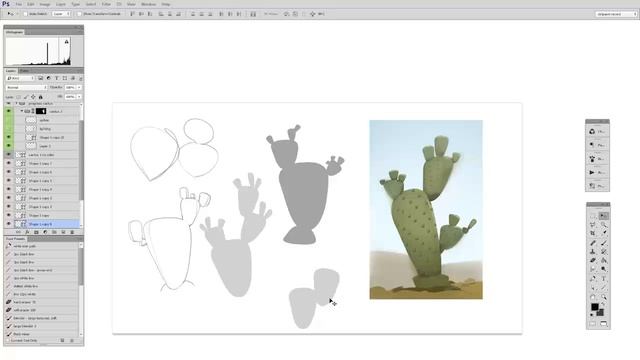Viewport: 640px width, 360px height.
Task: Click the swap foreground/background colors arrow
Action: [x=603, y=304]
